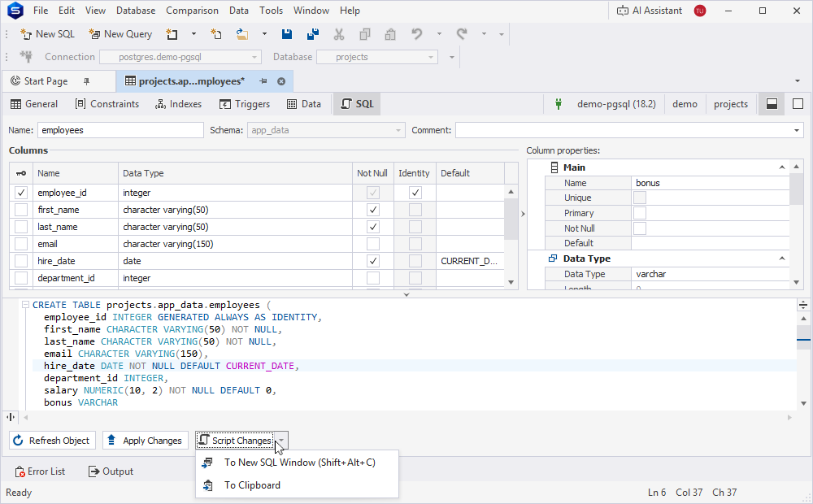Expand the Comment field dropdown arrow
813x504 pixels.
(x=797, y=130)
